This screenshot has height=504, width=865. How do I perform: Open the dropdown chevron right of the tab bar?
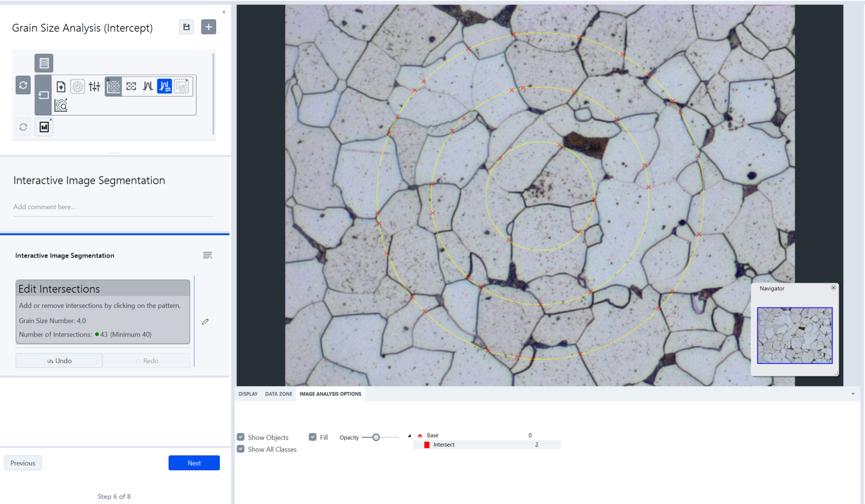[852, 394]
